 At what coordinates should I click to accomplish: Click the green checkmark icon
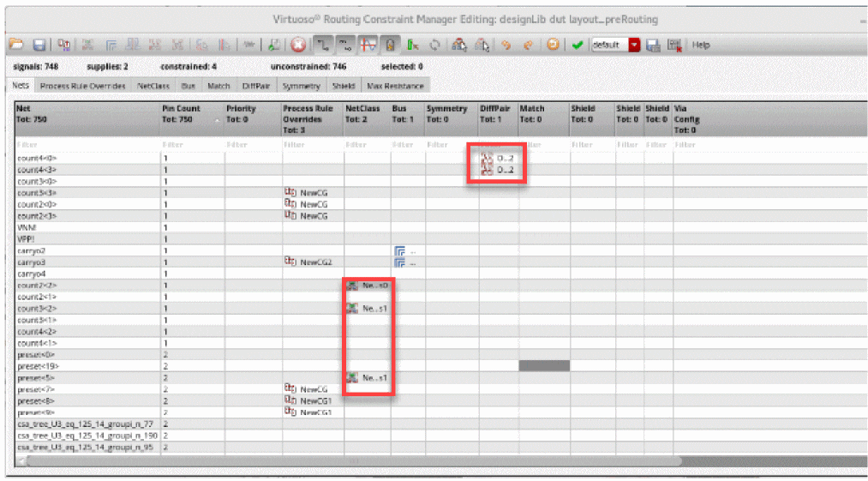click(x=578, y=45)
